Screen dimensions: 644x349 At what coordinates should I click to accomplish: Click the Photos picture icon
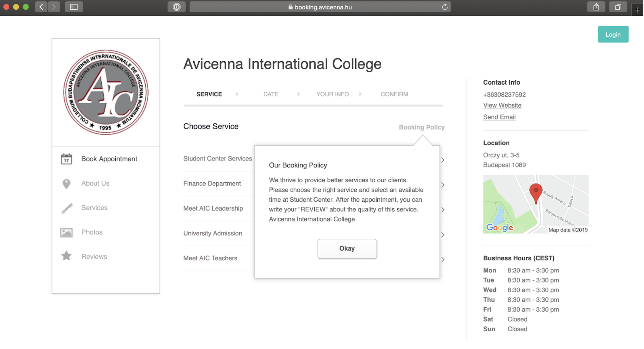66,232
